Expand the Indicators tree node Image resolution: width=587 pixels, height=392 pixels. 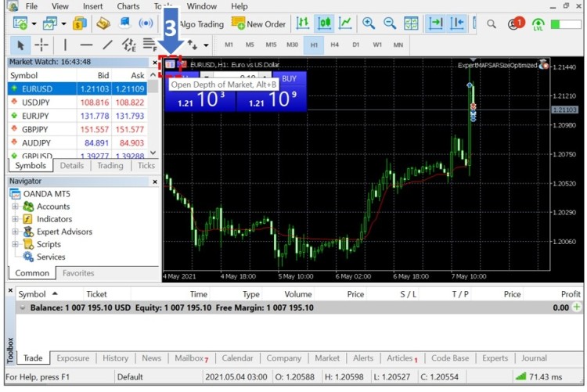click(16, 219)
